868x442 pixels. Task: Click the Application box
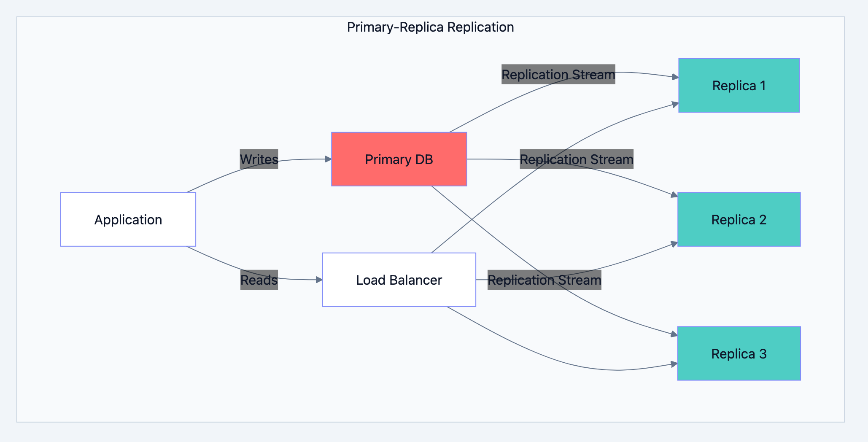(128, 219)
